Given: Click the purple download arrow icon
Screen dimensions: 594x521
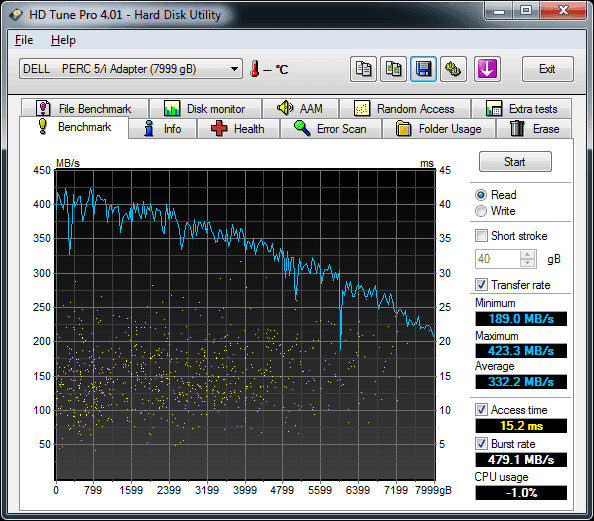Looking at the screenshot, I should (x=487, y=69).
